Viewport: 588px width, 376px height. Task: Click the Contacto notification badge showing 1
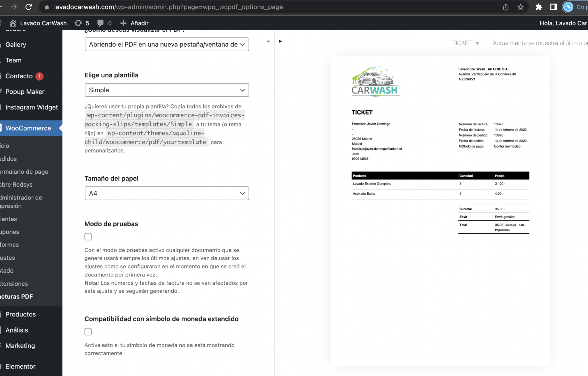pyautogui.click(x=39, y=76)
